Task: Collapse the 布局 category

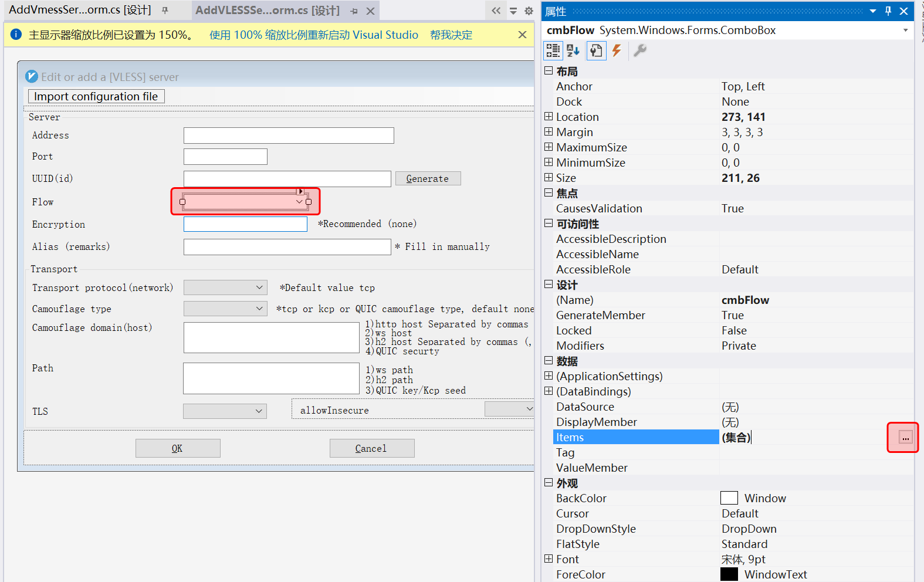Action: coord(549,71)
